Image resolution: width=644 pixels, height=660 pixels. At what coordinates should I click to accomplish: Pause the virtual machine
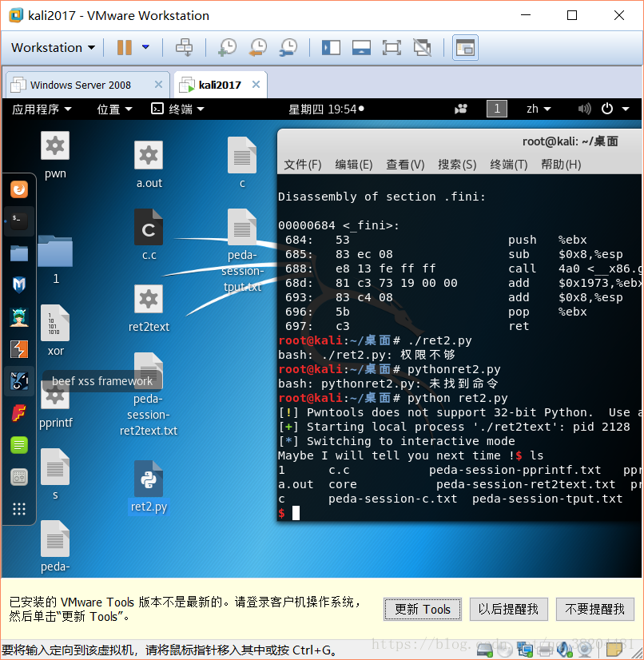coord(124,48)
